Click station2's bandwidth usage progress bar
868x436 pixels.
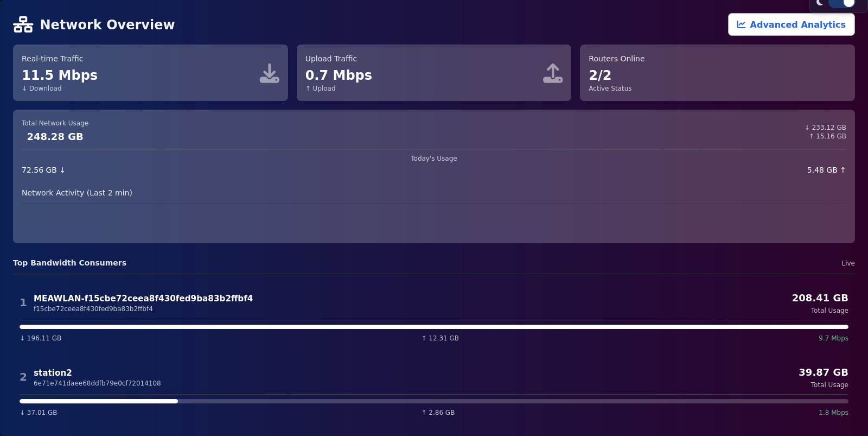pos(434,401)
